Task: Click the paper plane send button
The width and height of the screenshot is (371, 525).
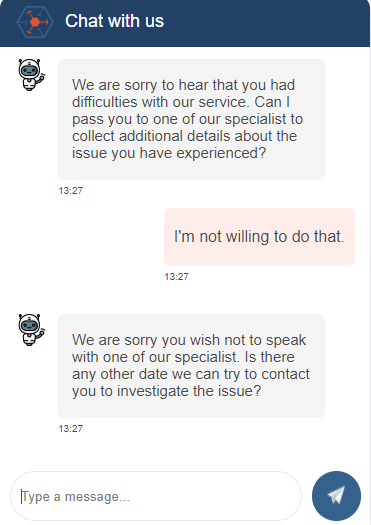Action: (336, 496)
